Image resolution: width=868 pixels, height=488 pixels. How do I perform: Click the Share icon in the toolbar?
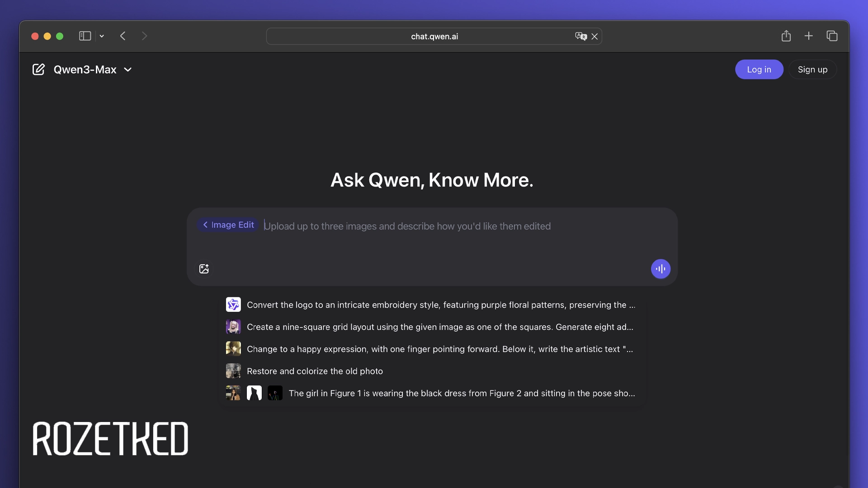point(786,36)
